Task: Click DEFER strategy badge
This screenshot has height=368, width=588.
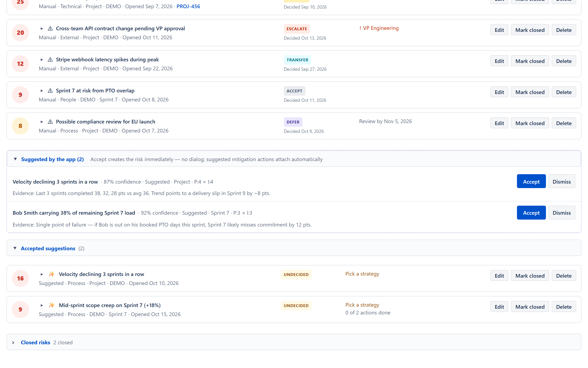Action: pyautogui.click(x=293, y=122)
